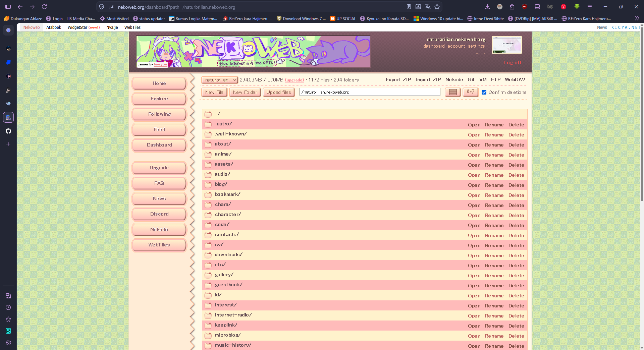
Task: Click the red music note extension icon
Action: tap(563, 7)
